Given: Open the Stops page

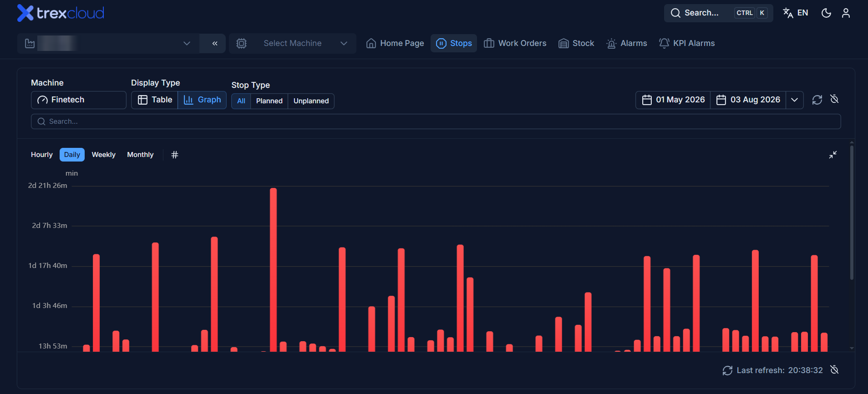Looking at the screenshot, I should pos(454,43).
